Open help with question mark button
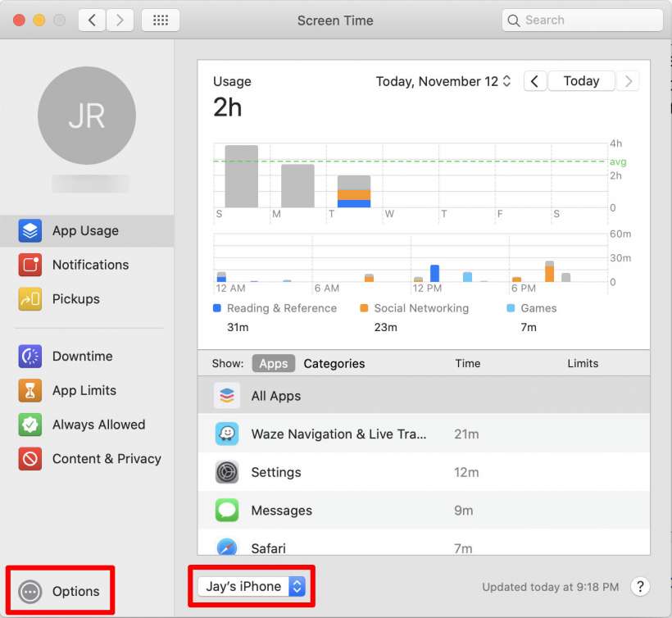This screenshot has width=672, height=618. point(640,587)
